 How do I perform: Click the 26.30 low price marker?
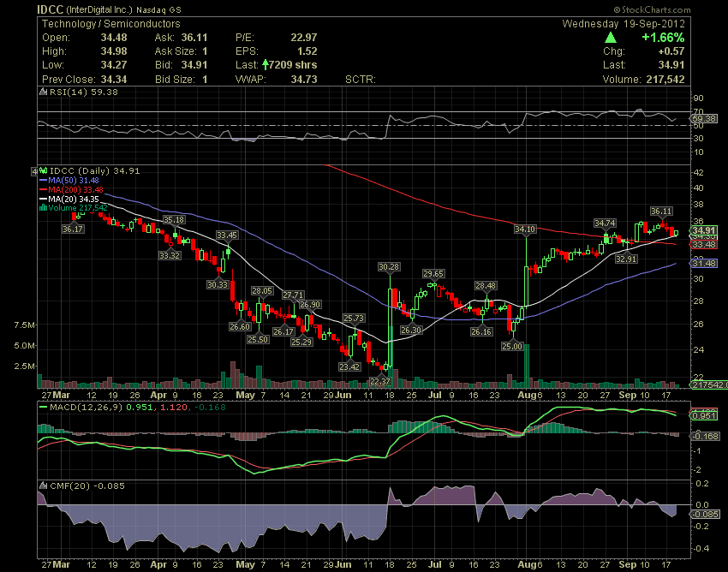411,331
